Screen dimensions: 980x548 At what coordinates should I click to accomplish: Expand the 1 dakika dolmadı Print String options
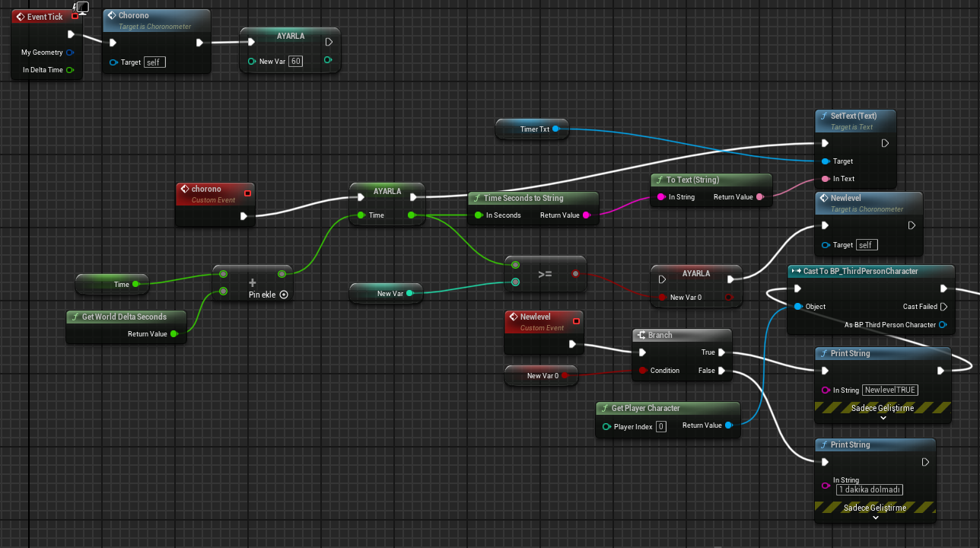pos(875,518)
